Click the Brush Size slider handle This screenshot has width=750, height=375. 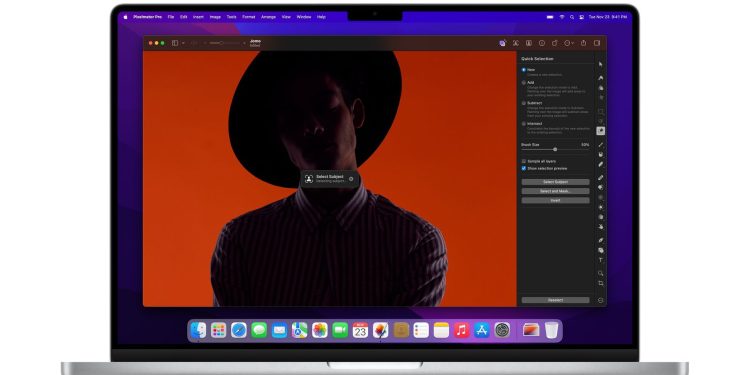[x=555, y=150]
